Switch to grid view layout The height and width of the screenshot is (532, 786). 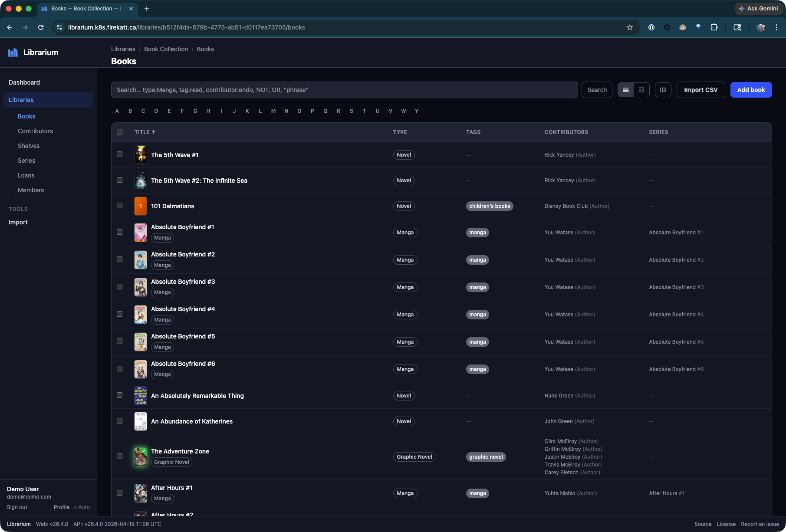point(641,90)
